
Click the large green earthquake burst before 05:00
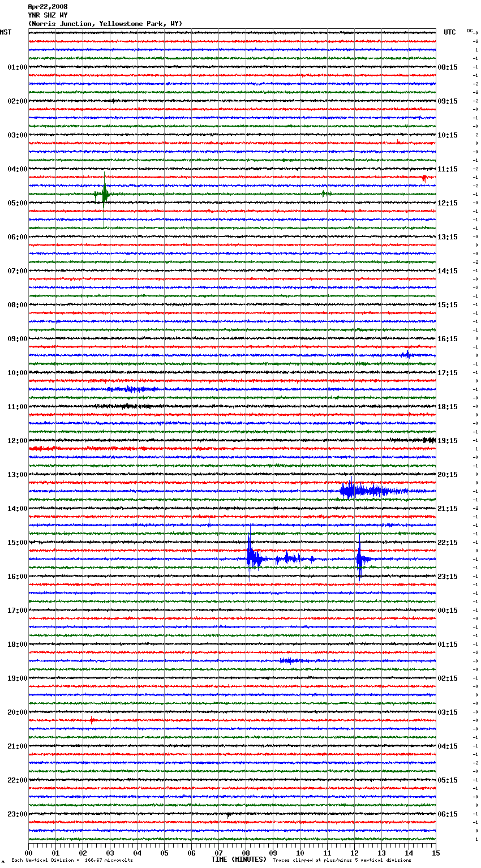tap(104, 195)
